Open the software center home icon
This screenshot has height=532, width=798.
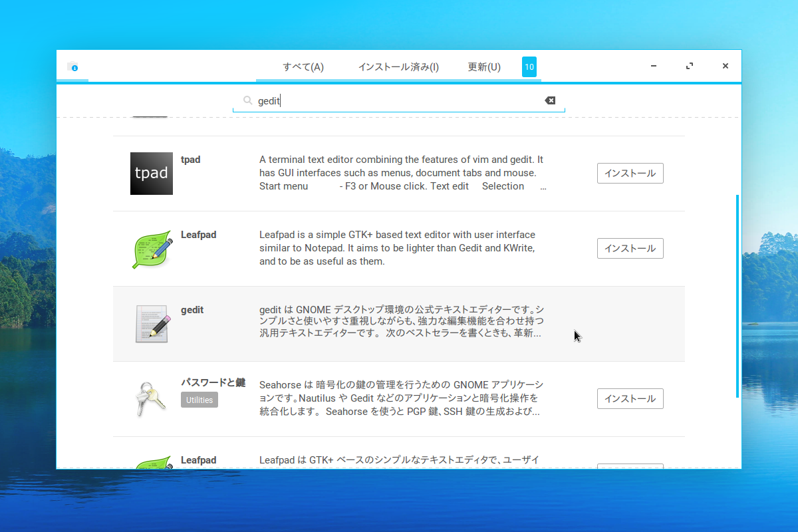(x=72, y=66)
